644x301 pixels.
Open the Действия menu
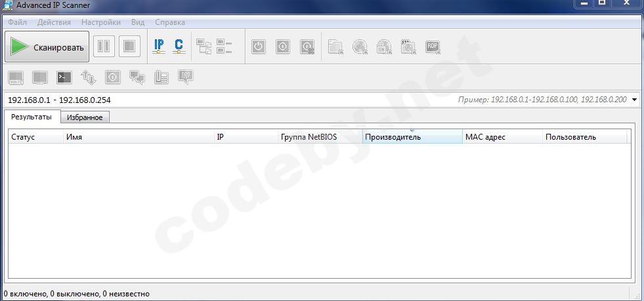(x=54, y=22)
